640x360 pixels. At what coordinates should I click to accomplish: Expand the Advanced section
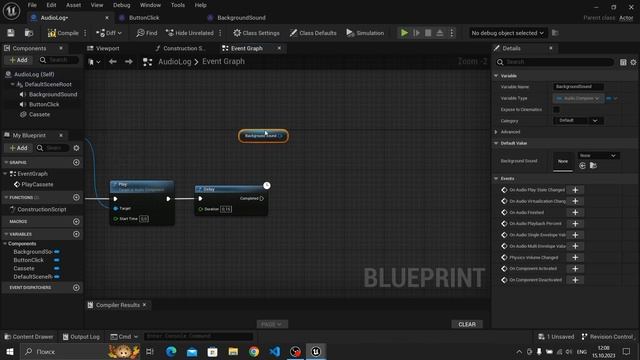(496, 132)
